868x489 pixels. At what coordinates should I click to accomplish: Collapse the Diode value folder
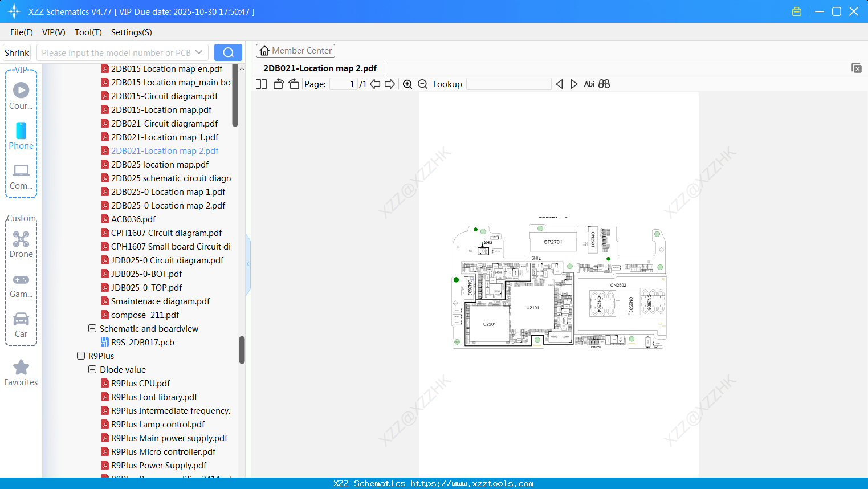(x=92, y=369)
